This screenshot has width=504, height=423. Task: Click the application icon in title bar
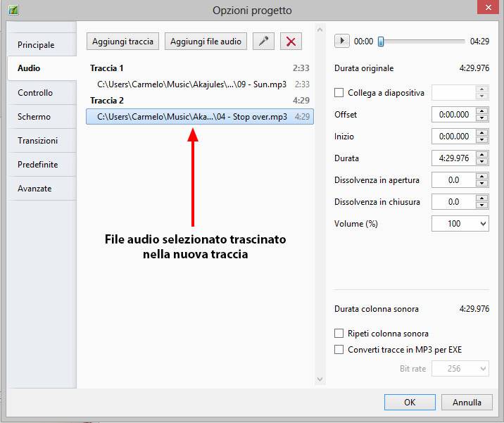(x=13, y=10)
